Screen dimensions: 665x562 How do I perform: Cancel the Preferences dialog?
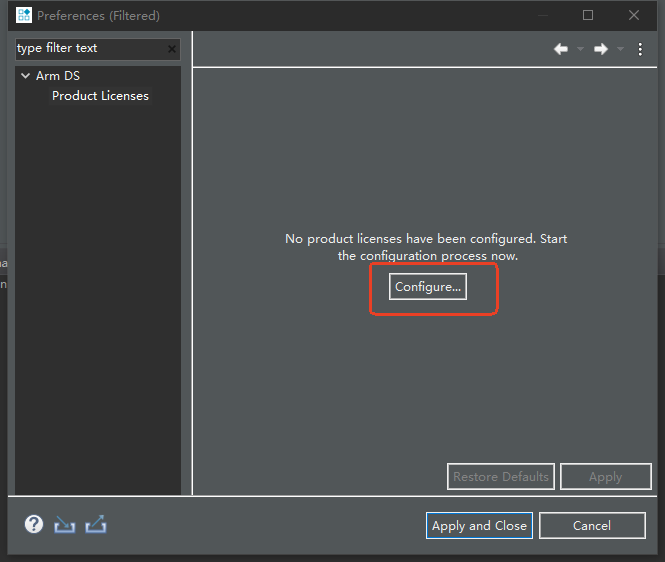592,526
